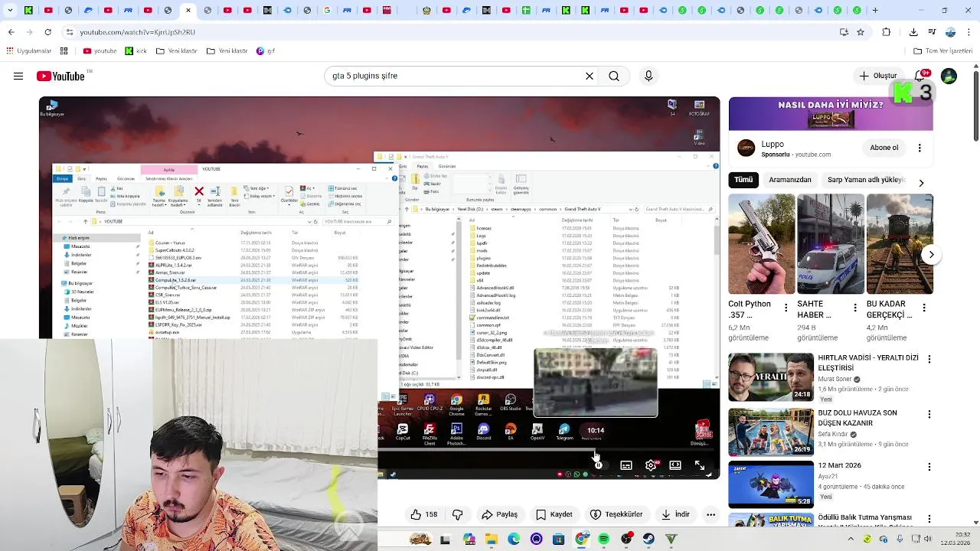The height and width of the screenshot is (551, 980).
Task: Open the 12 Mart 2026 video
Action: click(771, 484)
